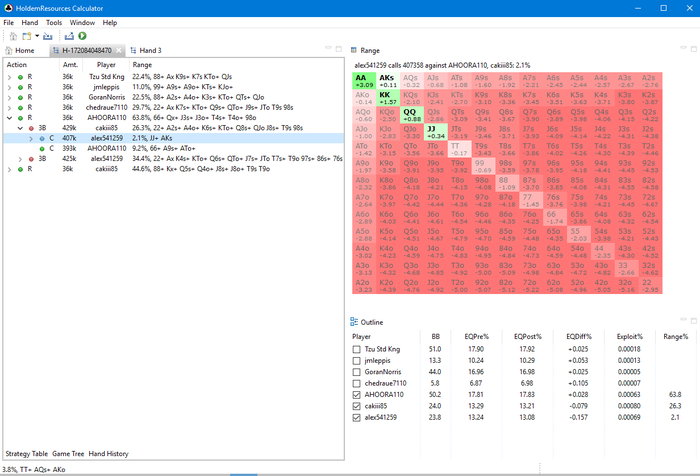The height and width of the screenshot is (476, 700).
Task: Expand the jmleppis raise node
Action: (9, 88)
